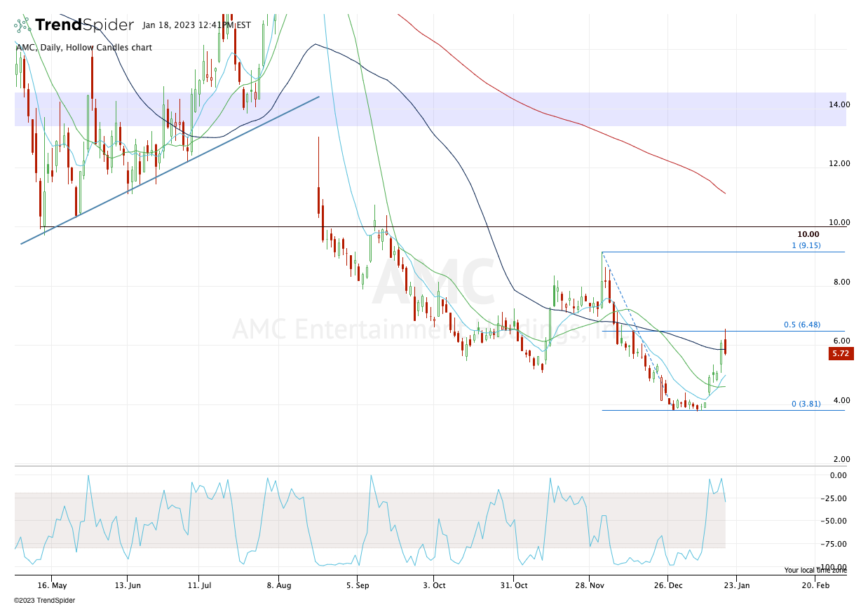Click the 11. Jul date label

click(x=200, y=585)
